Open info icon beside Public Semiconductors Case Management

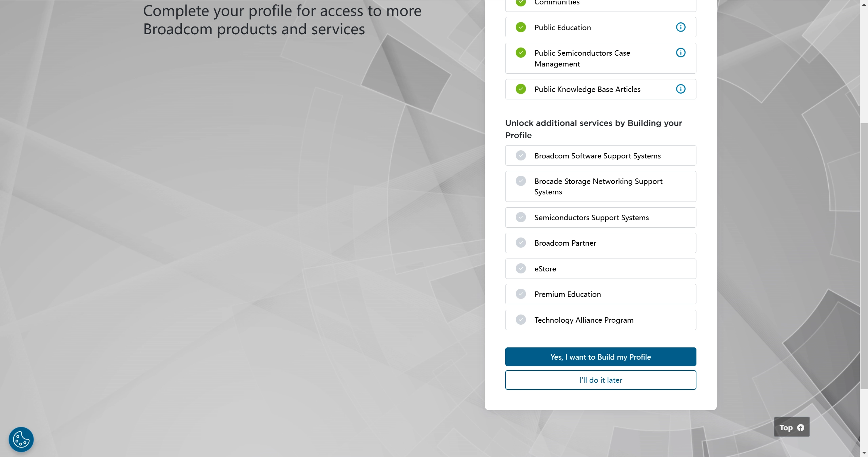pyautogui.click(x=680, y=53)
